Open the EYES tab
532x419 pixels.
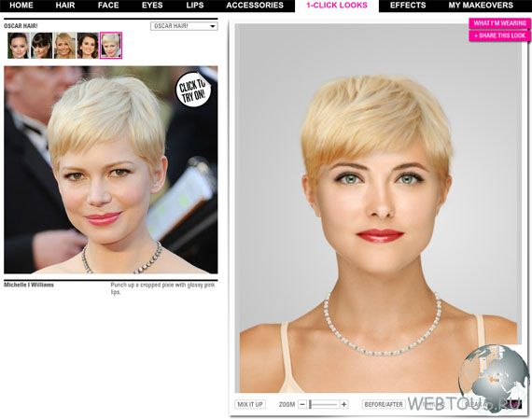coord(152,6)
